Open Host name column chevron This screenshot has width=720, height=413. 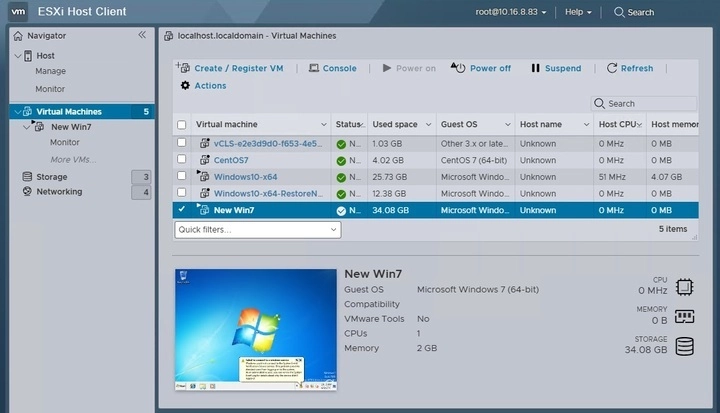pyautogui.click(x=586, y=124)
